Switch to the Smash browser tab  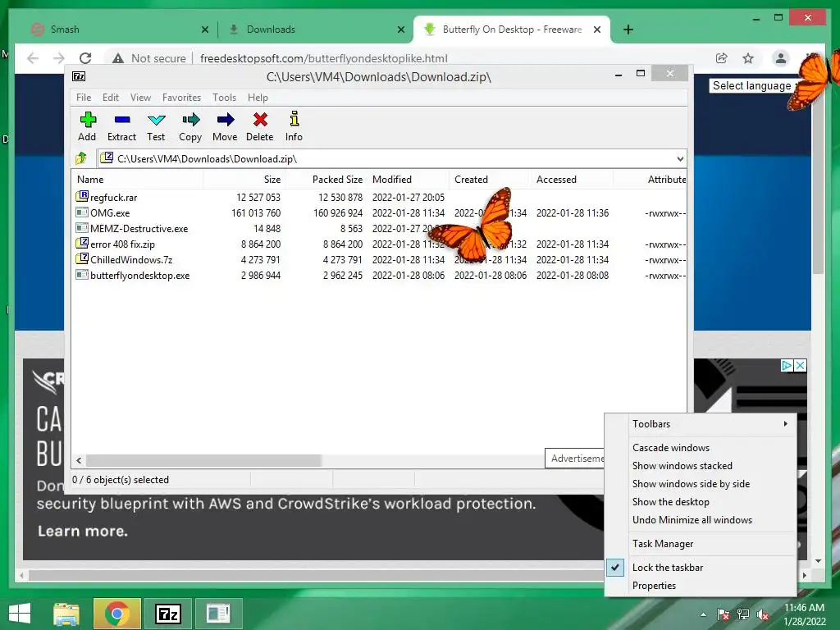[120, 30]
